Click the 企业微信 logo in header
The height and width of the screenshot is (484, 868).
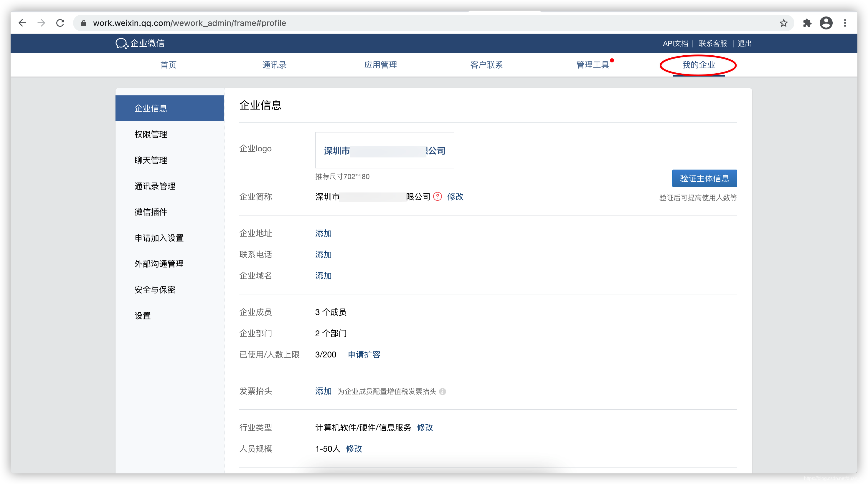point(140,43)
